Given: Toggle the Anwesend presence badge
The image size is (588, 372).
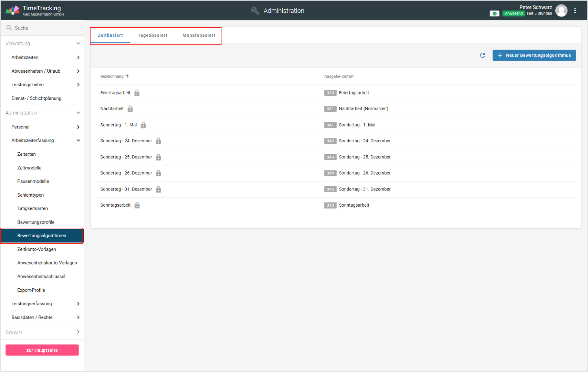Looking at the screenshot, I should tap(513, 13).
